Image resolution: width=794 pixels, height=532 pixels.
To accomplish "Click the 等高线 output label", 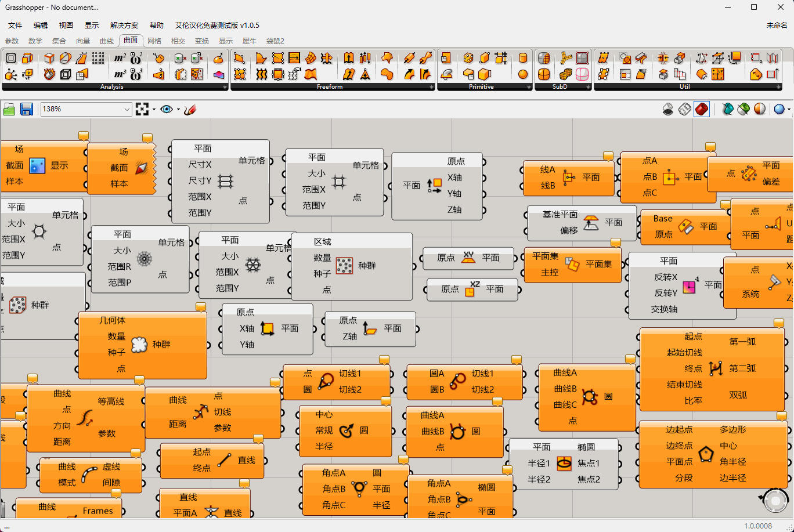I will (x=111, y=401).
